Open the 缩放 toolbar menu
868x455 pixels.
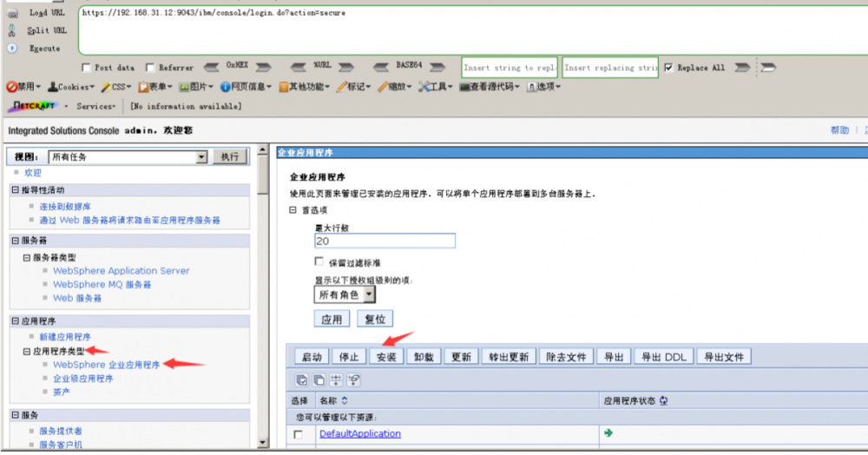394,87
